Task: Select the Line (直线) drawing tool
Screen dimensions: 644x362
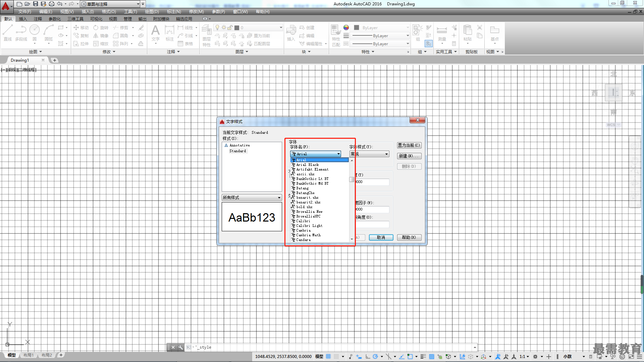Action: [8, 33]
